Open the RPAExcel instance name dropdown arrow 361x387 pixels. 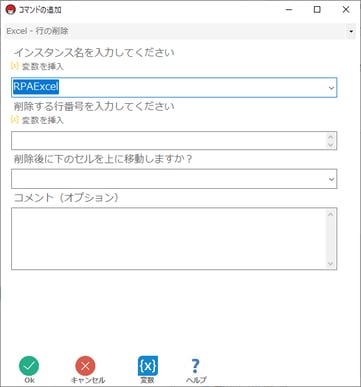point(331,88)
